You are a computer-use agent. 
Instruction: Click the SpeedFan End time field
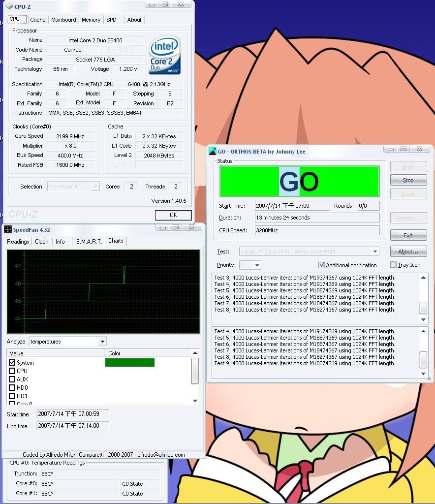pos(73,426)
